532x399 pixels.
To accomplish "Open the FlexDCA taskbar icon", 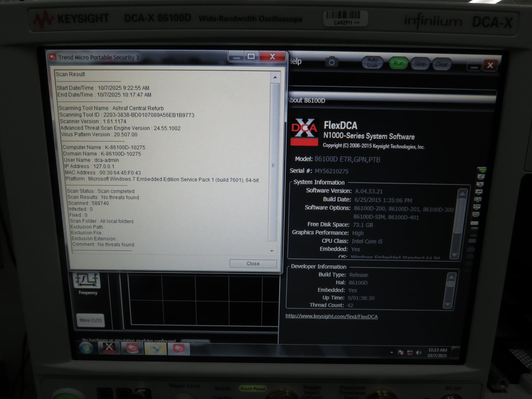I will pos(109,348).
